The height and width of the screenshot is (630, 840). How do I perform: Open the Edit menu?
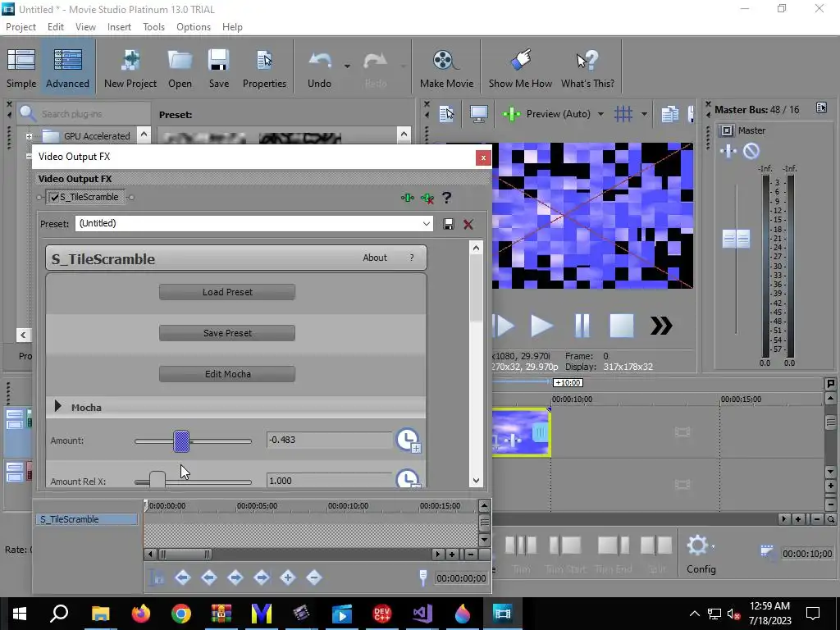[55, 27]
